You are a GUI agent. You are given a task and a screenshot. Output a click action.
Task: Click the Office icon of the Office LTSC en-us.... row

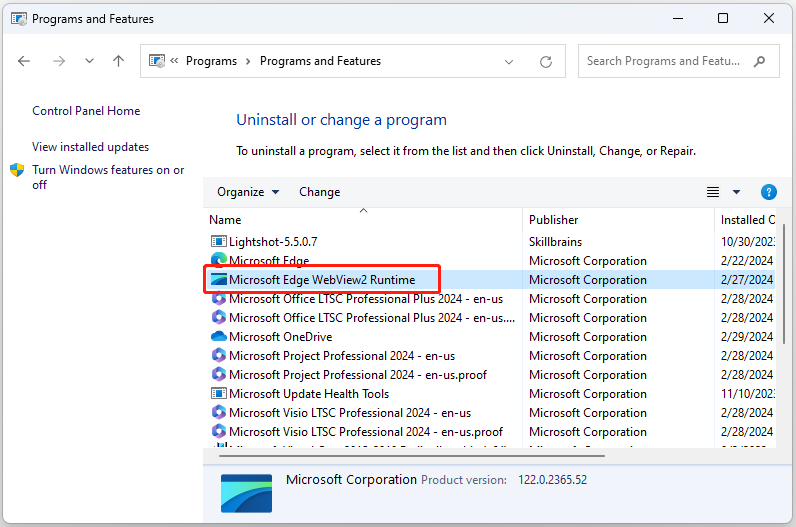[x=219, y=317]
